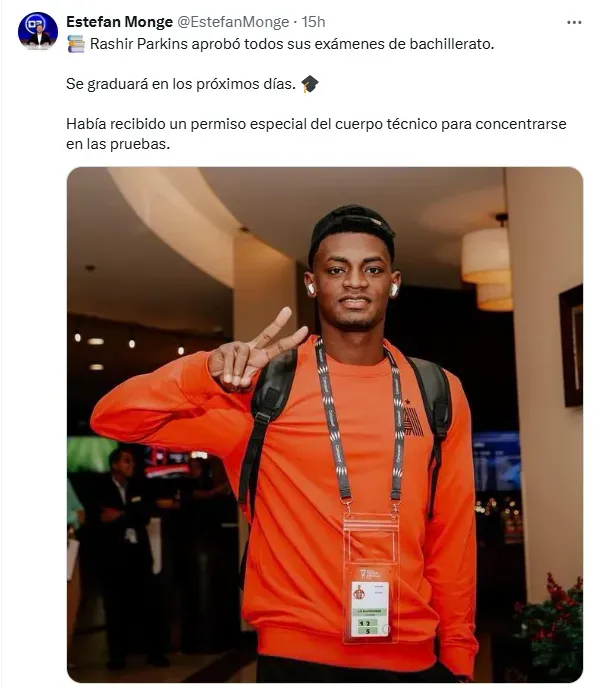Click the black cap in the photo
Image resolution: width=598 pixels, height=689 pixels.
pos(352,231)
